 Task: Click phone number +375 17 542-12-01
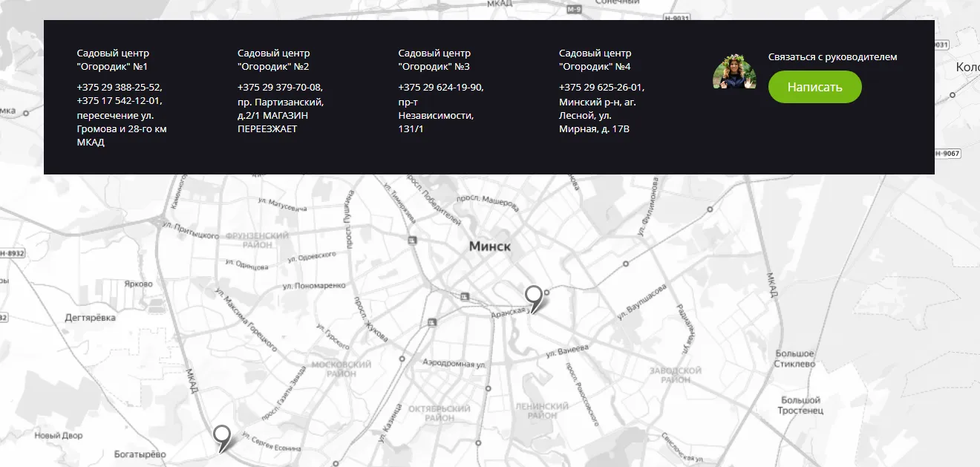click(119, 101)
